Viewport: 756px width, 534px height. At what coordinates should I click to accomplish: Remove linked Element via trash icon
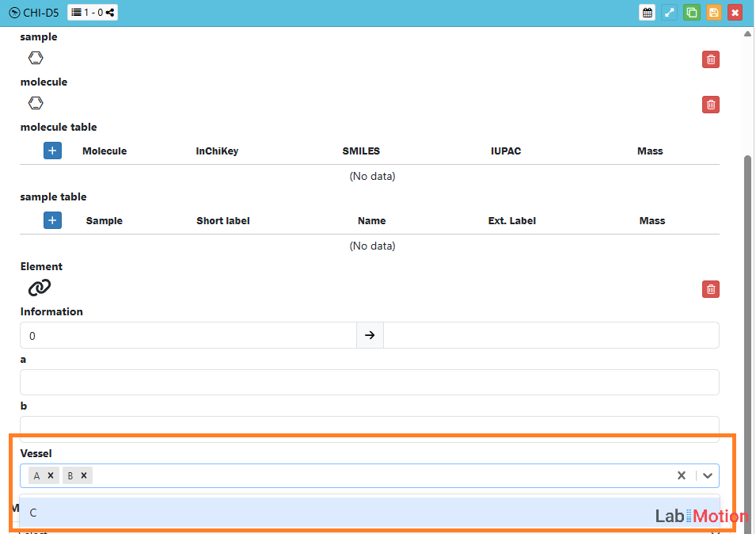pyautogui.click(x=710, y=289)
